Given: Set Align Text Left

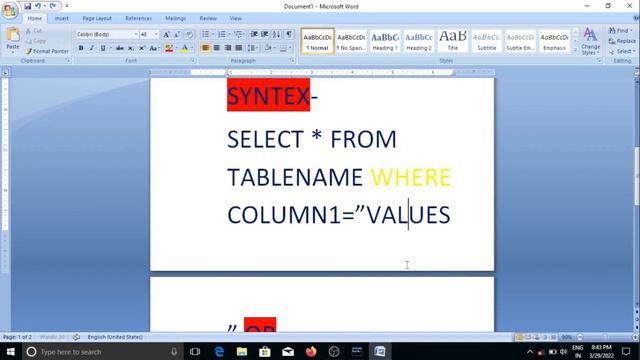Looking at the screenshot, I should click(x=206, y=48).
